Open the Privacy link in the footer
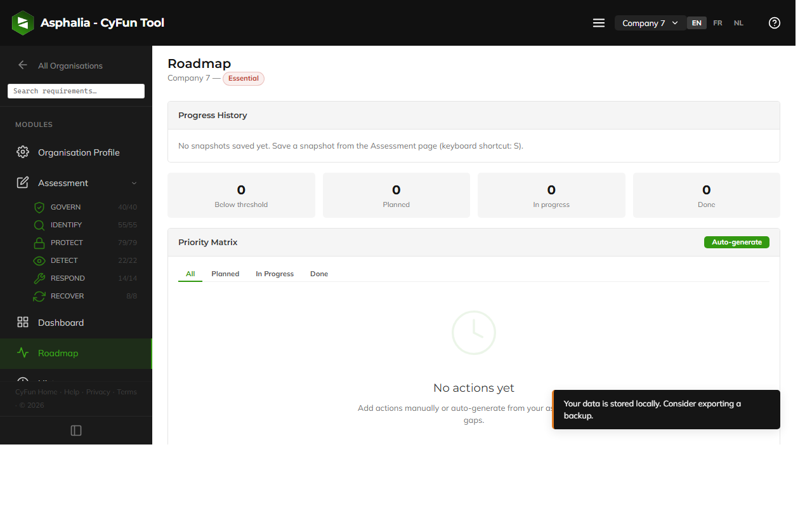Screen dimensions: 812x508 [98, 392]
